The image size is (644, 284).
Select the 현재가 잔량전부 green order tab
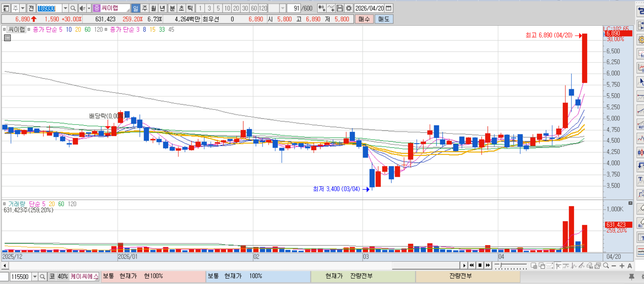coord(363,276)
